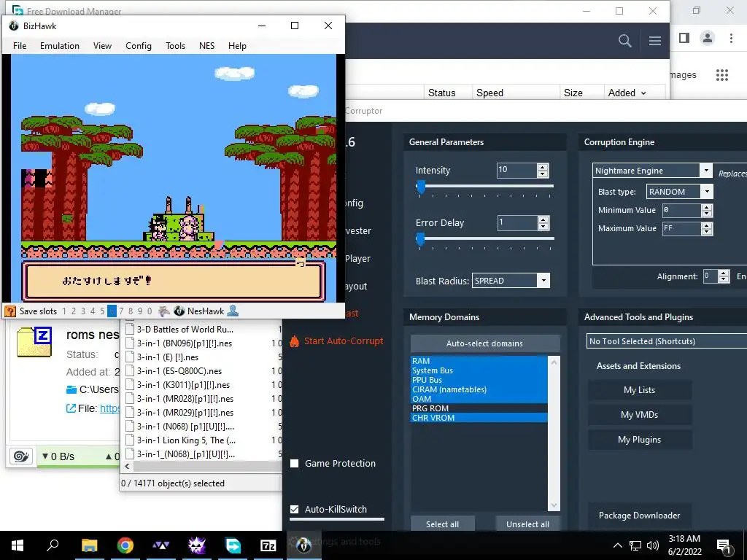Open Chrome profile avatar
747x560 pixels.
(x=708, y=38)
